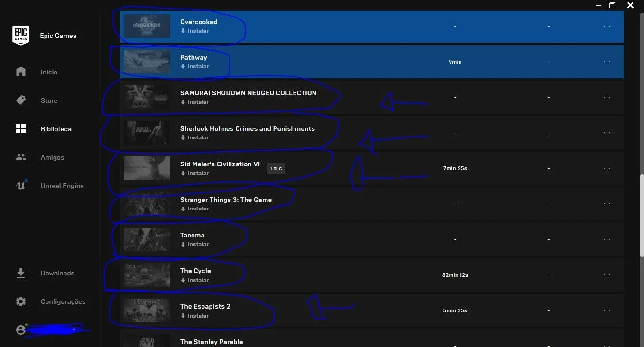This screenshot has width=644, height=347.
Task: Click the Pathway game thumbnail
Action: tap(147, 62)
